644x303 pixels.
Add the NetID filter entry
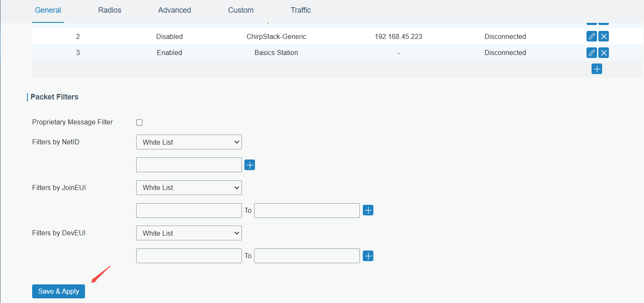tap(250, 165)
